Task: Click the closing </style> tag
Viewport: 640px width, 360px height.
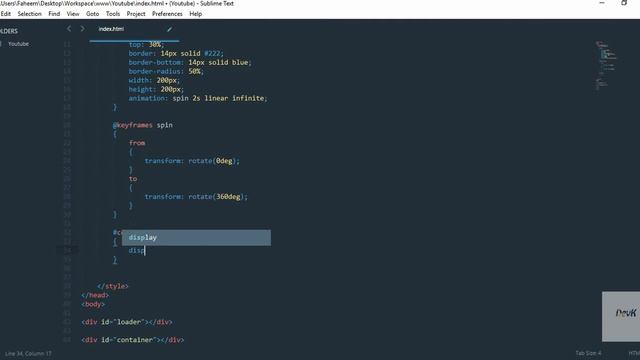Action: pos(113,287)
